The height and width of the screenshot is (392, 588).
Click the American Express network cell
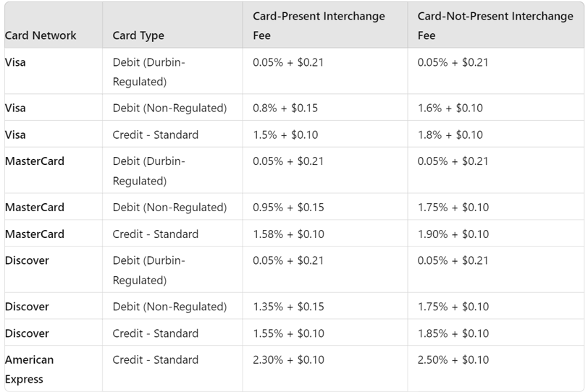point(29,370)
